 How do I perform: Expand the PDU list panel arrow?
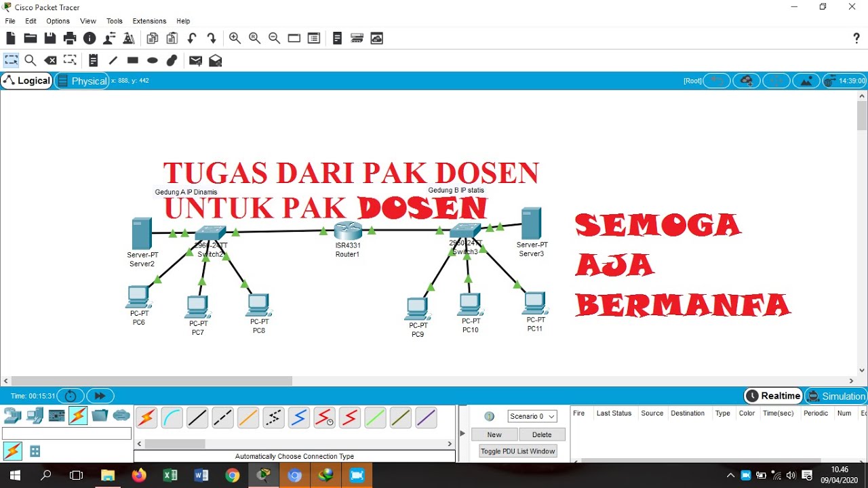click(462, 433)
